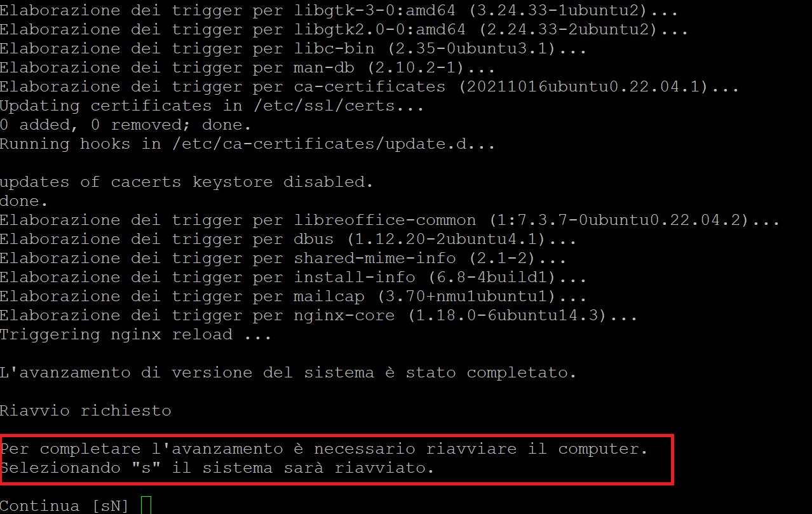Image resolution: width=812 pixels, height=514 pixels.
Task: Click "updates of cacerts keystore disabled." text
Action: (x=187, y=182)
